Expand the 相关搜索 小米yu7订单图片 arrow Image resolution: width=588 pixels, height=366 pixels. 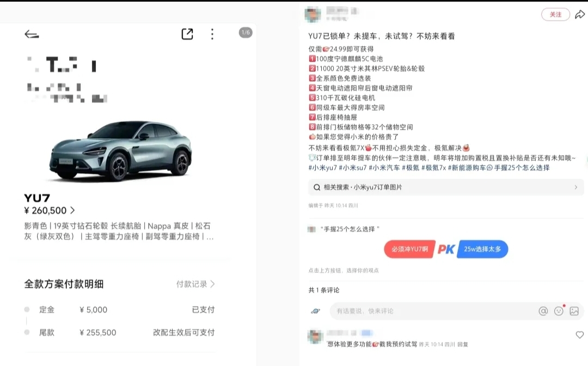[x=576, y=187]
